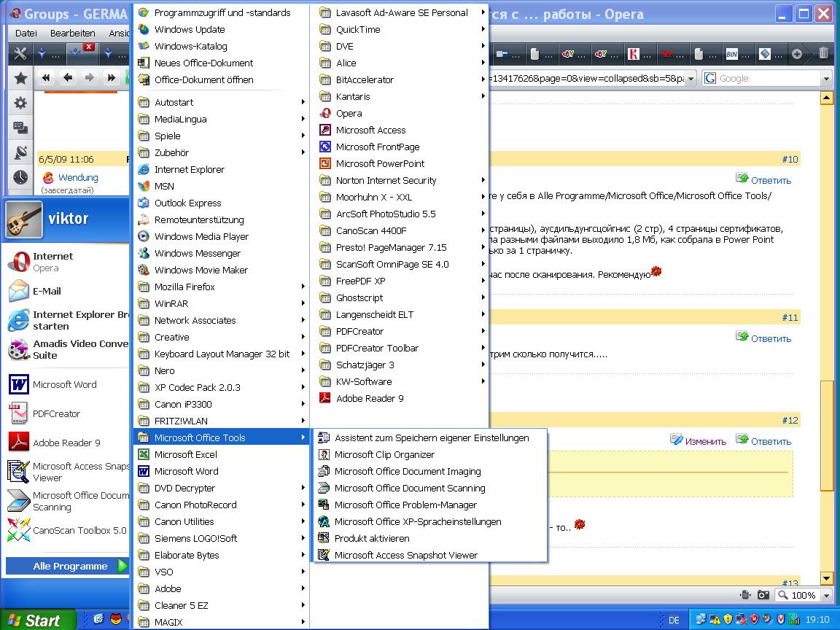The image size is (840, 630).
Task: Launch Microsoft Office Document Imaging
Action: (407, 471)
